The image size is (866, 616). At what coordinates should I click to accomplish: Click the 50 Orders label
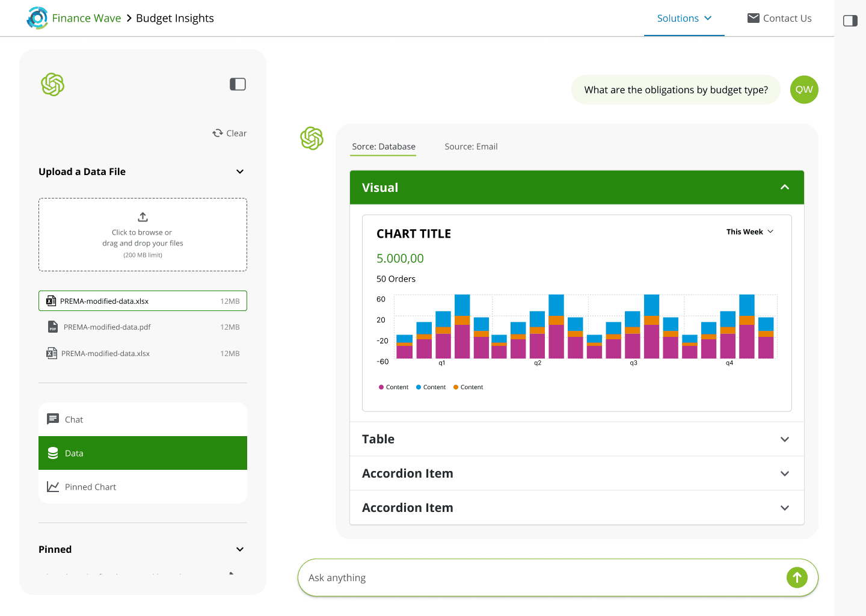tap(396, 279)
